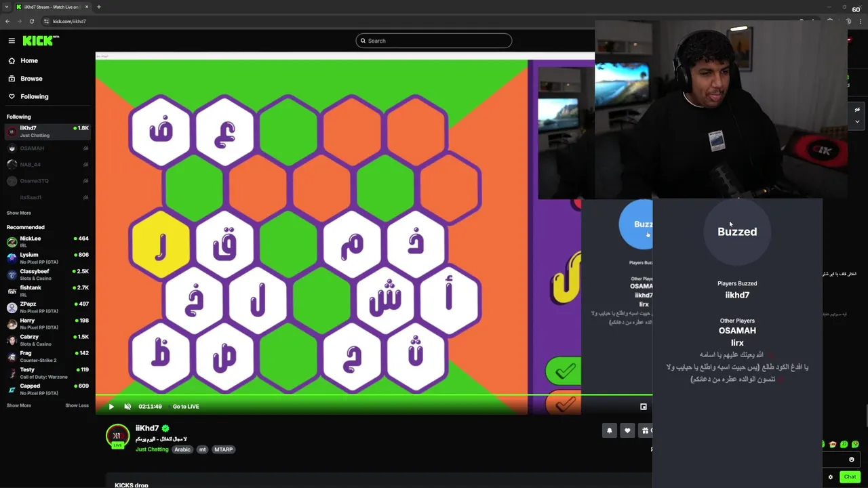Open the iiKhd7 channel name link
Image resolution: width=868 pixels, height=488 pixels.
(x=147, y=428)
